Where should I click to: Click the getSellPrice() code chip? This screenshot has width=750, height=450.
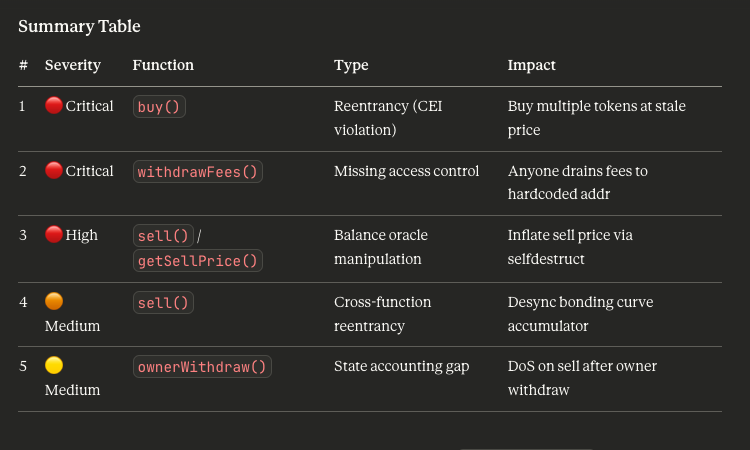coord(198,261)
